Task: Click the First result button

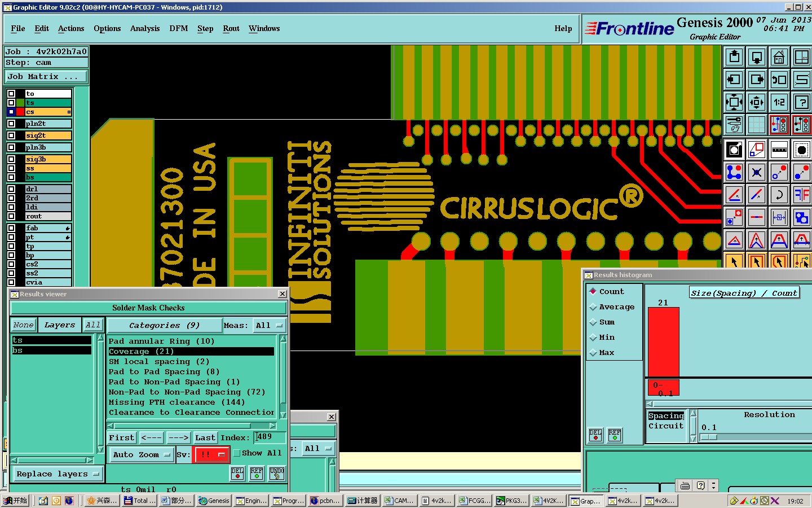Action: click(x=122, y=438)
